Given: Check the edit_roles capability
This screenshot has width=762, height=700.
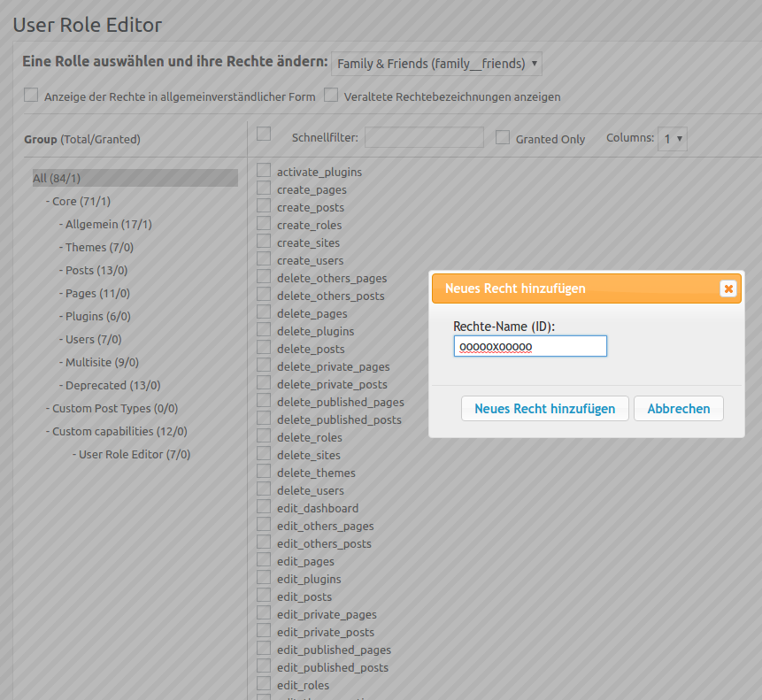Looking at the screenshot, I should coord(264,683).
